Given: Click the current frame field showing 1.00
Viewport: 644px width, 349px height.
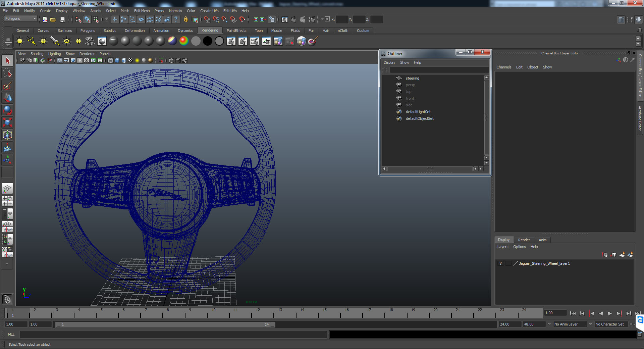Looking at the screenshot, I should (x=555, y=313).
